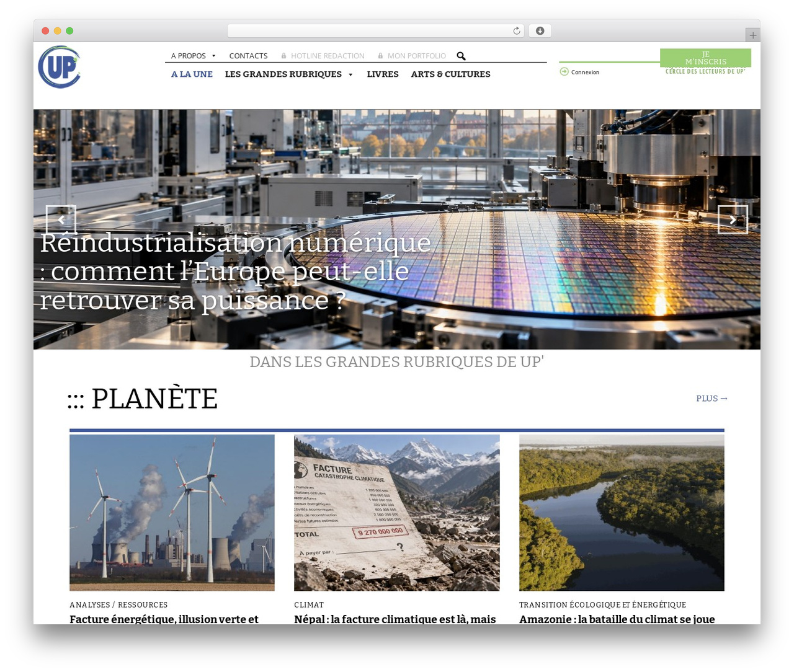Click Transition écologique et énergétique category
This screenshot has height=672, width=794.
tap(602, 605)
